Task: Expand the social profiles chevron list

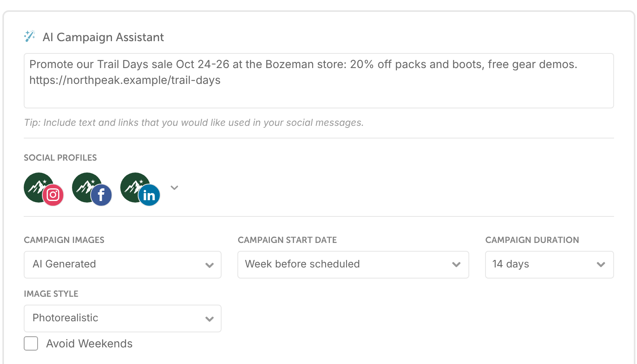Action: (x=174, y=188)
